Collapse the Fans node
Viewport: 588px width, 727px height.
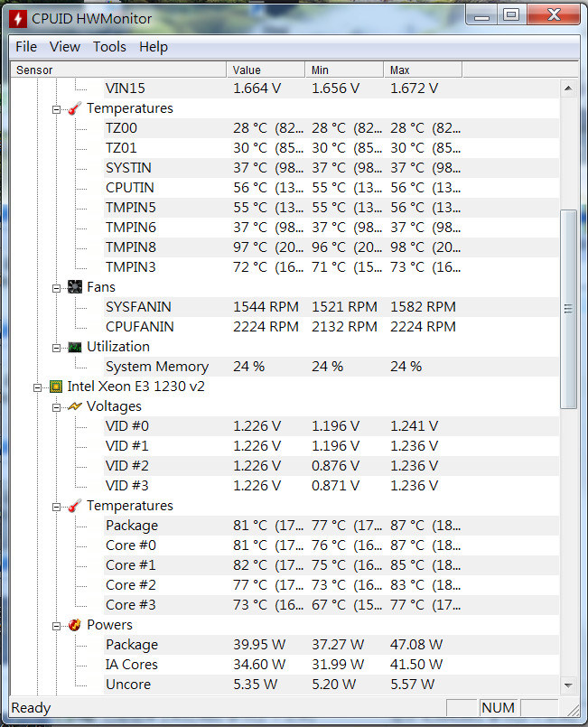click(x=56, y=288)
